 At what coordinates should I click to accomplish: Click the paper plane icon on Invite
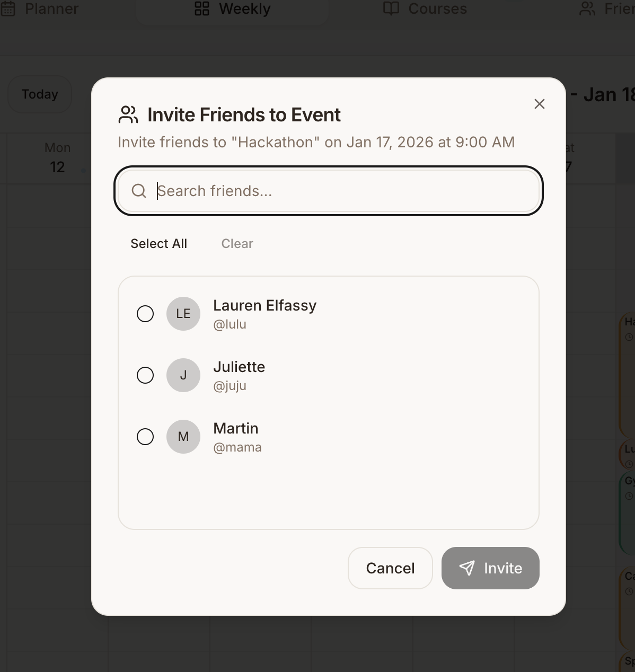point(467,568)
